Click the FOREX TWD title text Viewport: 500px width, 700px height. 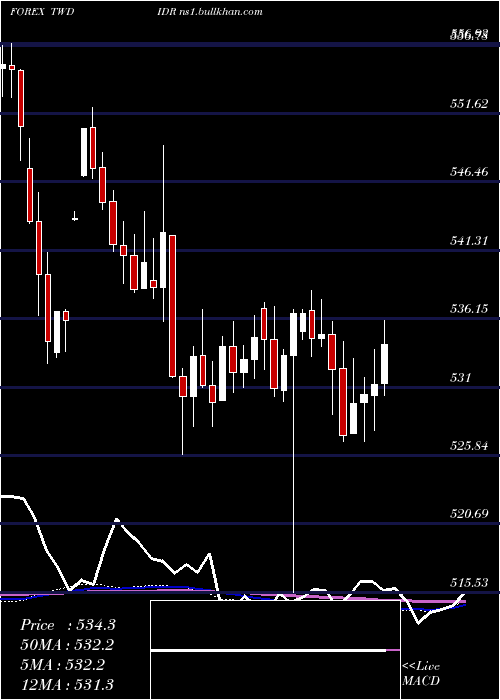pos(42,12)
